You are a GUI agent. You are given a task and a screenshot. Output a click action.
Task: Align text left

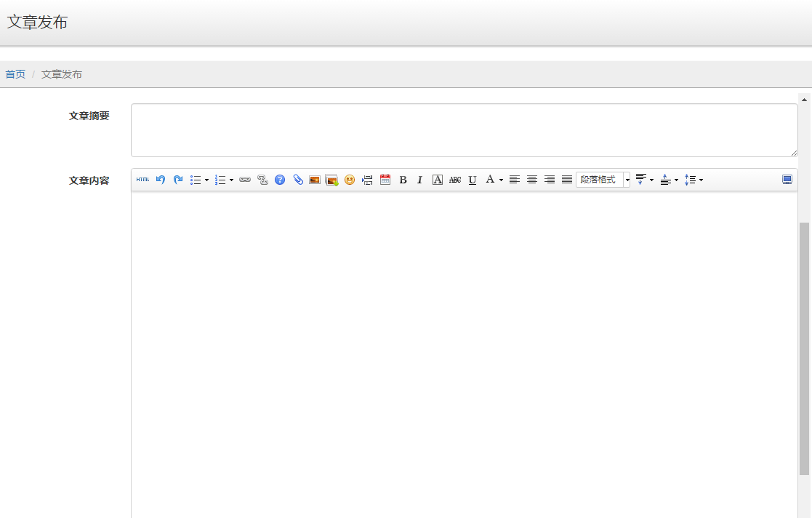[x=514, y=180]
